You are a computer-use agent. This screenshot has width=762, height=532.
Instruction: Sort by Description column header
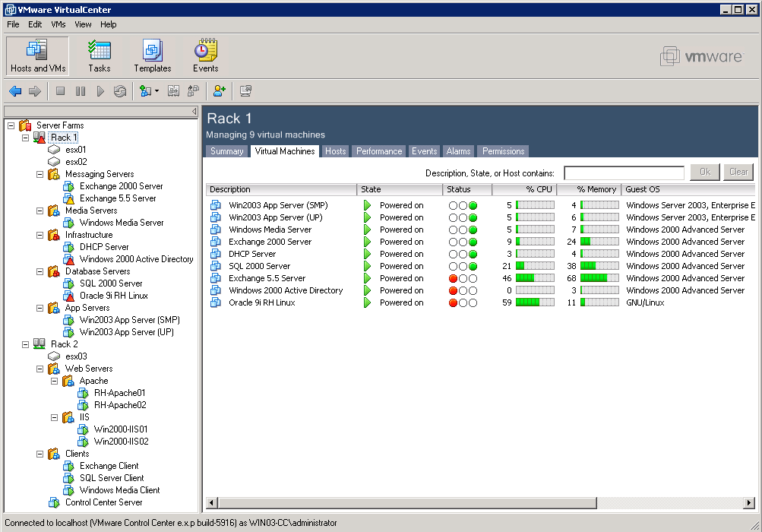[281, 189]
